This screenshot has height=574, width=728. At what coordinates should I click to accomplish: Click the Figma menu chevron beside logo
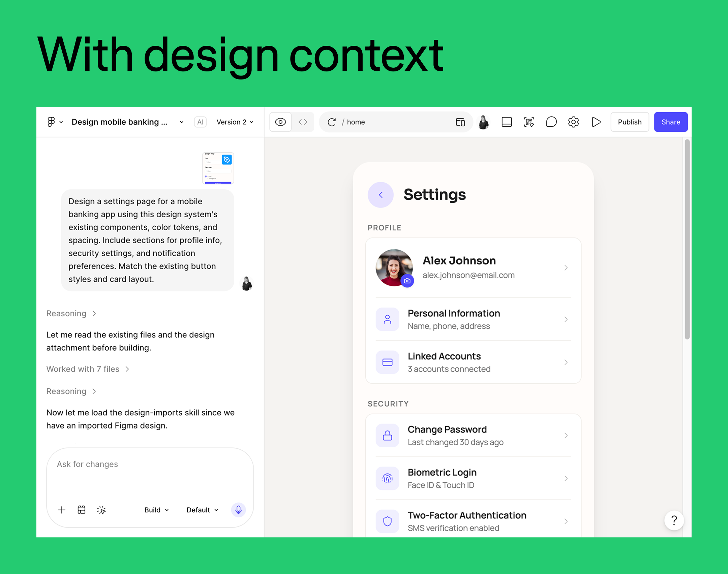click(61, 122)
